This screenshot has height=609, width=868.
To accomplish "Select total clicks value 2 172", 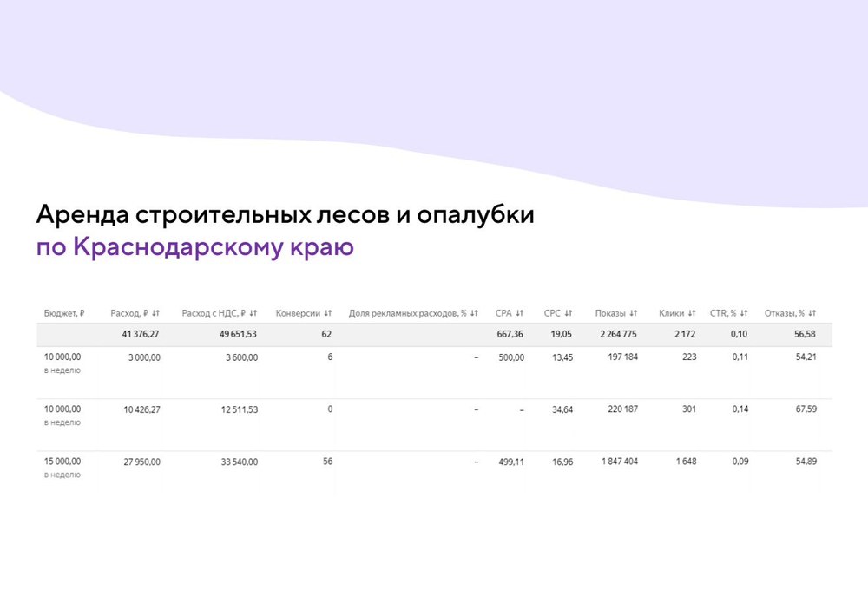I will (x=685, y=334).
